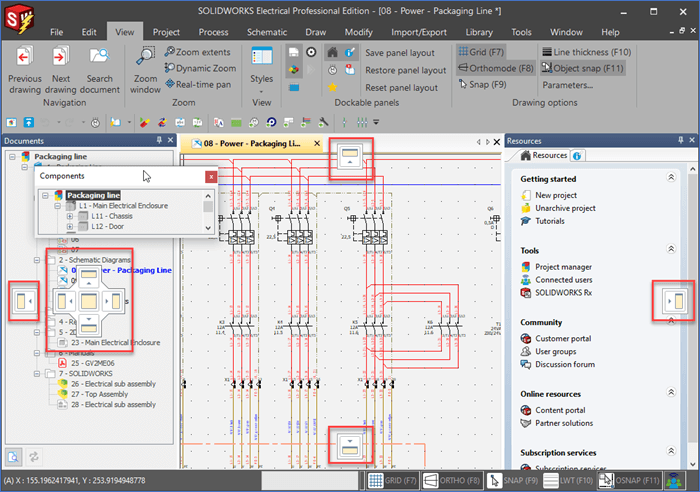Collapse the Subscription services section
The width and height of the screenshot is (700, 492).
671,451
